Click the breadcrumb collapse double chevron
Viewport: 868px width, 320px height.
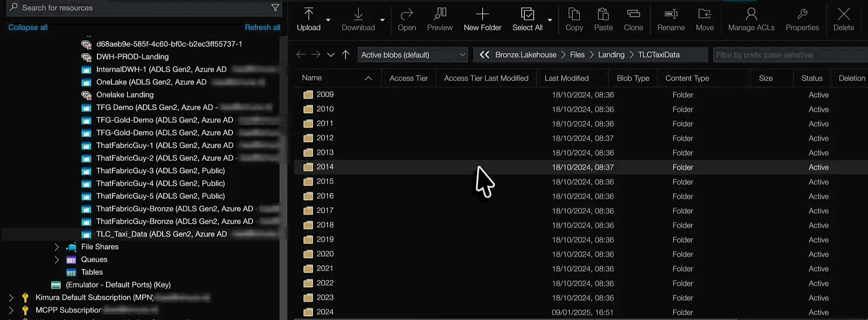(x=484, y=54)
